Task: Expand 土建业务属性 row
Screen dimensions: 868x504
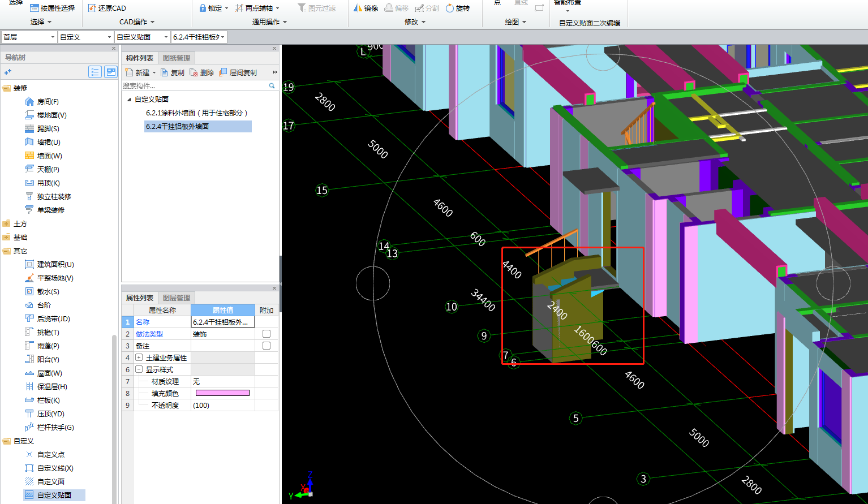Action: point(139,357)
